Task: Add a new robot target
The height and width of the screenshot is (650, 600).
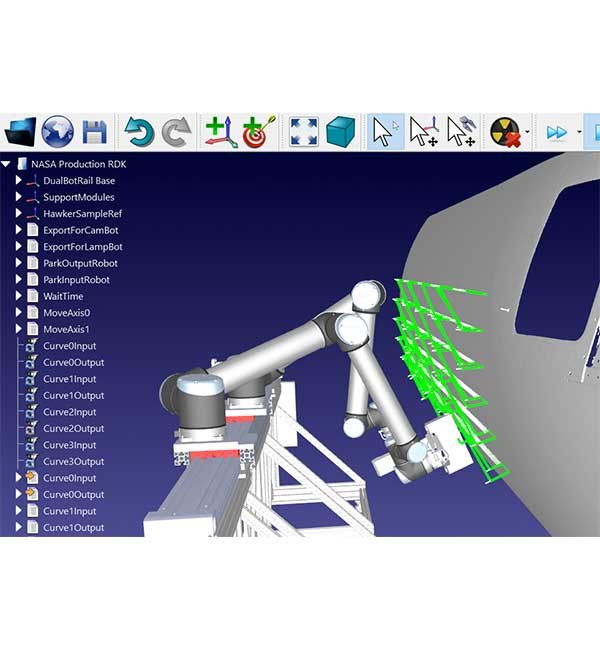Action: point(258,131)
